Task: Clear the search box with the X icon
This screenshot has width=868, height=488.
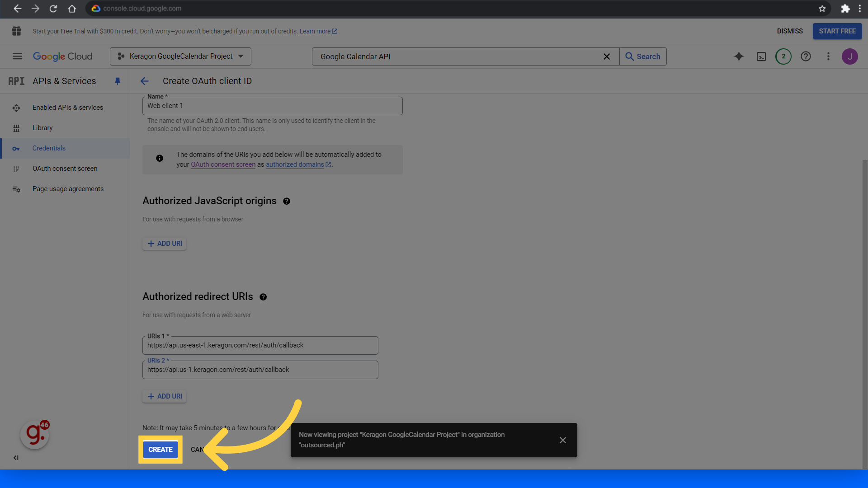Action: coord(607,56)
